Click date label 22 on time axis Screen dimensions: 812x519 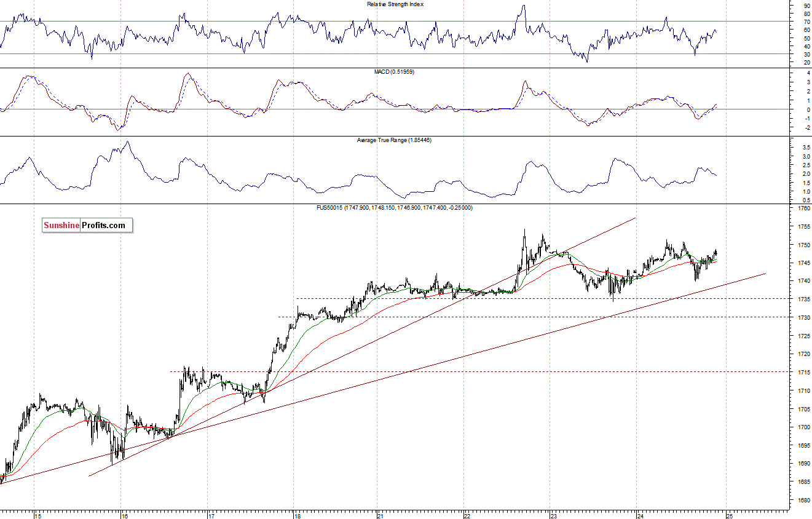pyautogui.click(x=467, y=515)
